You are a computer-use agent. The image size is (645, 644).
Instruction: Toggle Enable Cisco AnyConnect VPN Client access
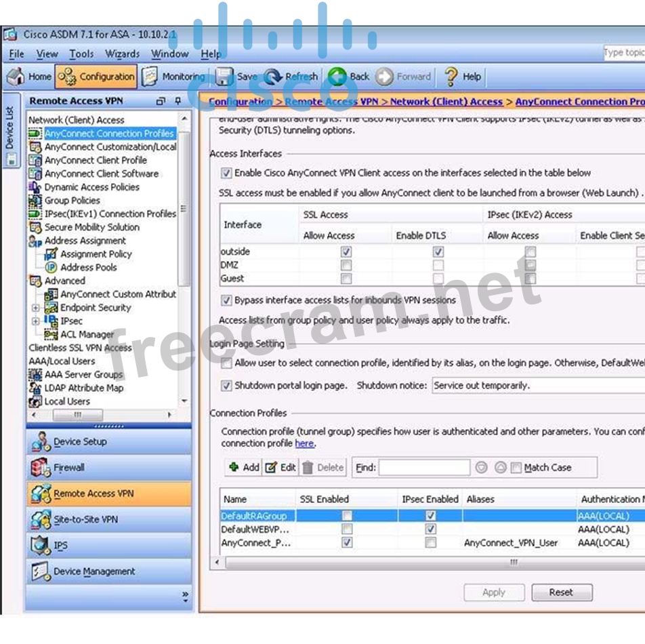[226, 173]
